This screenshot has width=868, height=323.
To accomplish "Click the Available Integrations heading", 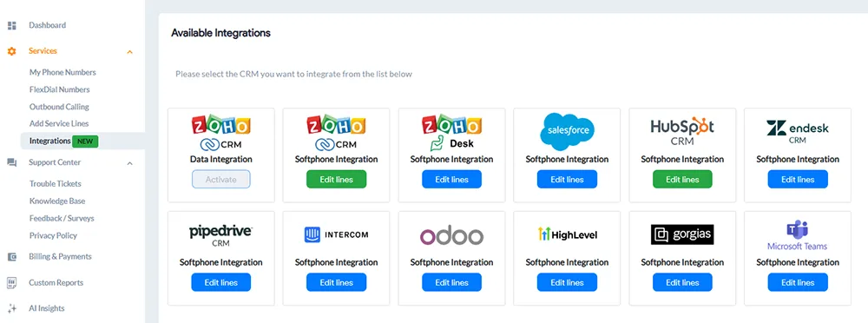I will coord(220,33).
